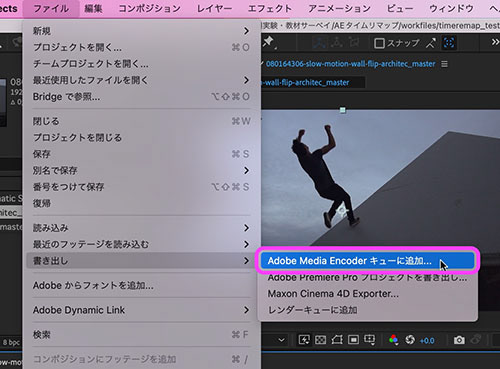The width and height of the screenshot is (500, 369).
Task: Expand the Adobe Dynamic Link submenu
Action: pyautogui.click(x=246, y=310)
